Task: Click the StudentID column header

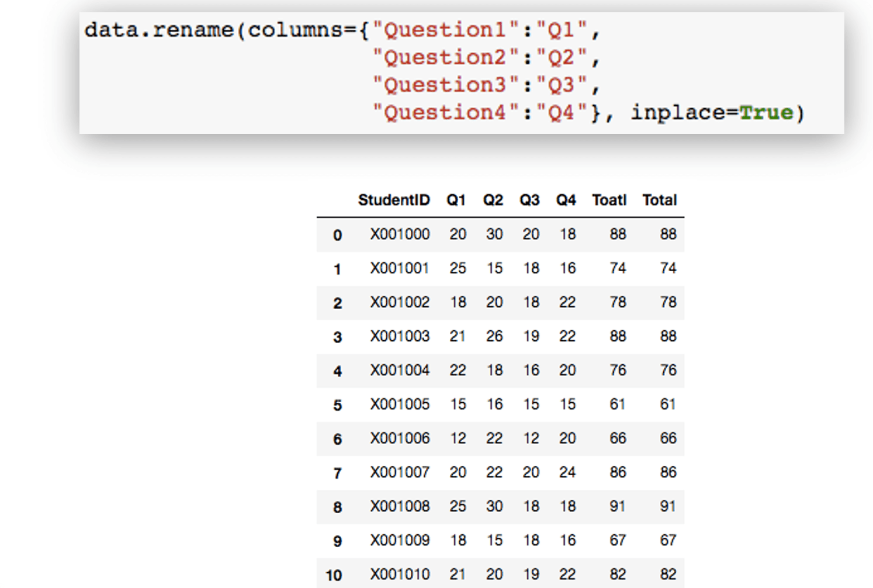Action: point(393,200)
